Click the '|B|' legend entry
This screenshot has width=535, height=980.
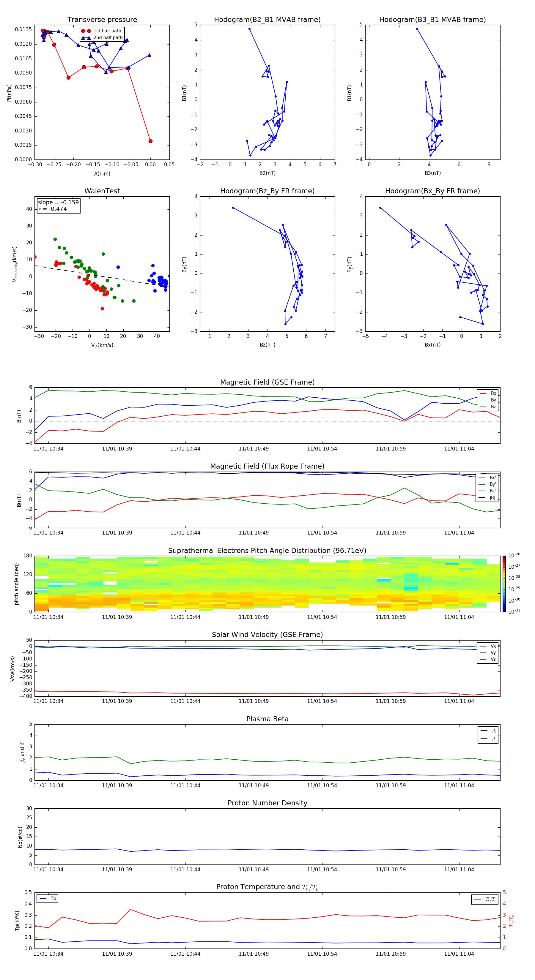pos(487,498)
